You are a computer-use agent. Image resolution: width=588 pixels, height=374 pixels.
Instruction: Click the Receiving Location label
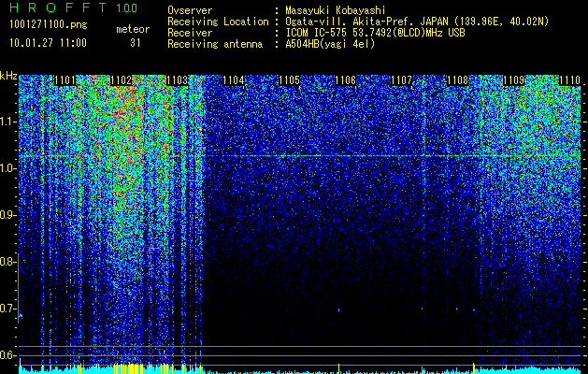(218, 22)
